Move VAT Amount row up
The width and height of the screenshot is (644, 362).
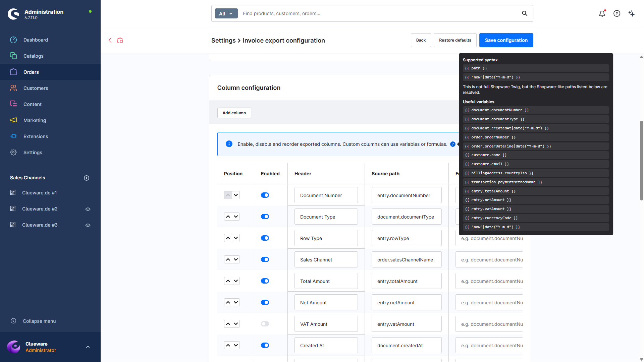point(228,324)
